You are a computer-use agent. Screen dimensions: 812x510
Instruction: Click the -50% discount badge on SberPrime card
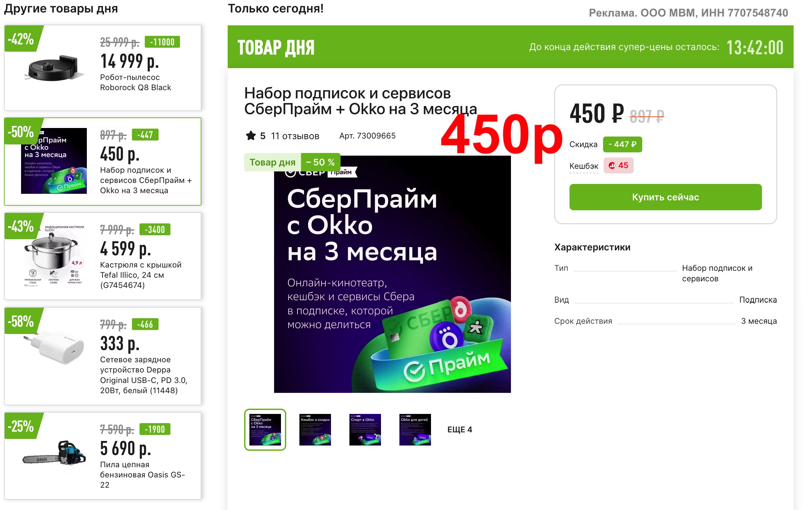pos(21,131)
